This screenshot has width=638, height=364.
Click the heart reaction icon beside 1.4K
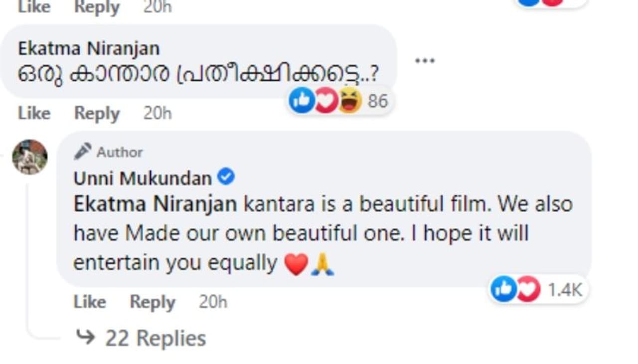click(x=527, y=289)
